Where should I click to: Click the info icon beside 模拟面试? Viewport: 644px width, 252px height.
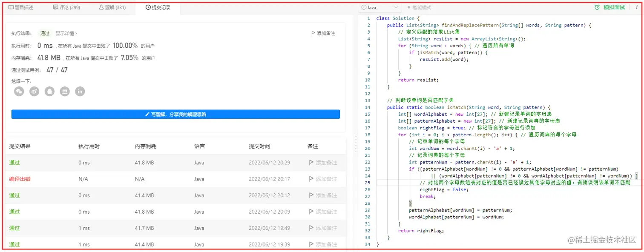coord(636,7)
